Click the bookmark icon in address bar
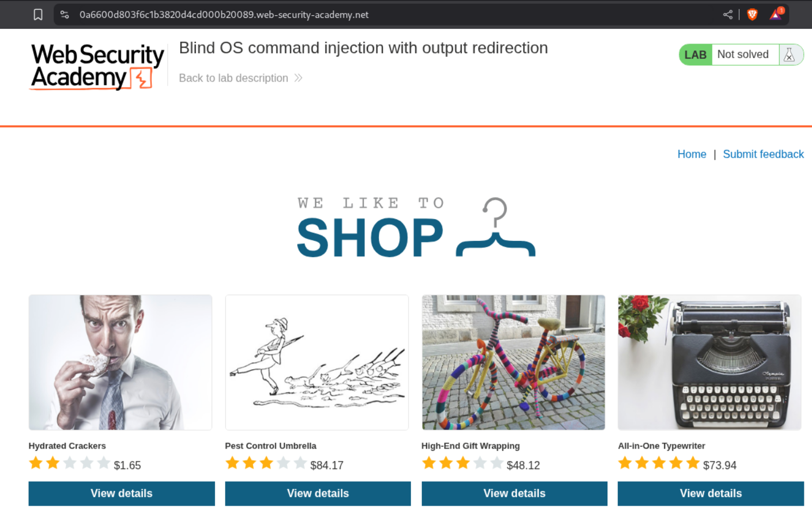 (x=38, y=15)
